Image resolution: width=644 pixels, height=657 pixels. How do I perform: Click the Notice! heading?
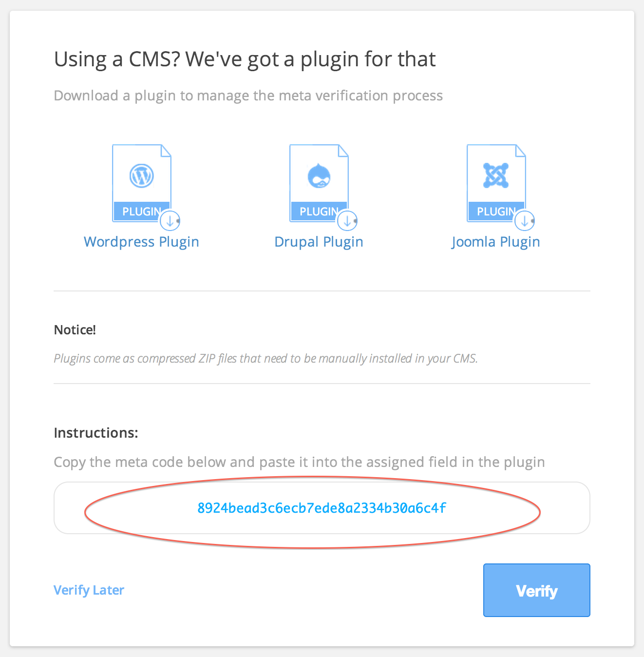[x=75, y=330]
